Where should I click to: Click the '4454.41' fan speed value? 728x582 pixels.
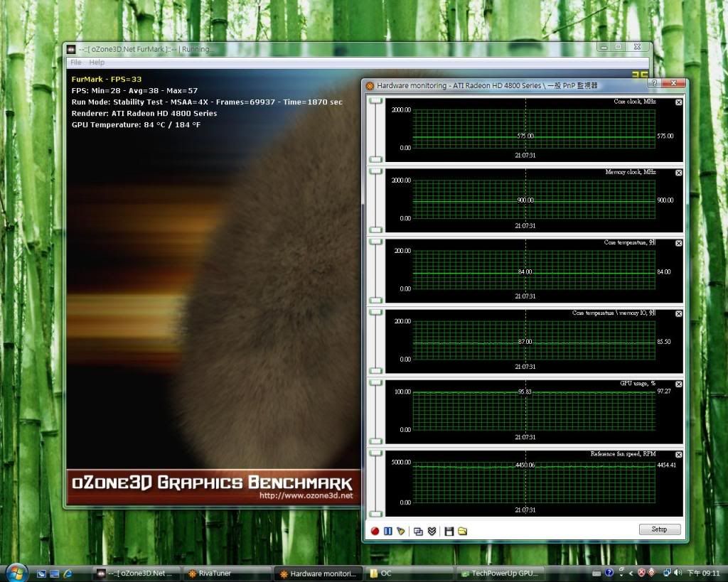pos(666,465)
